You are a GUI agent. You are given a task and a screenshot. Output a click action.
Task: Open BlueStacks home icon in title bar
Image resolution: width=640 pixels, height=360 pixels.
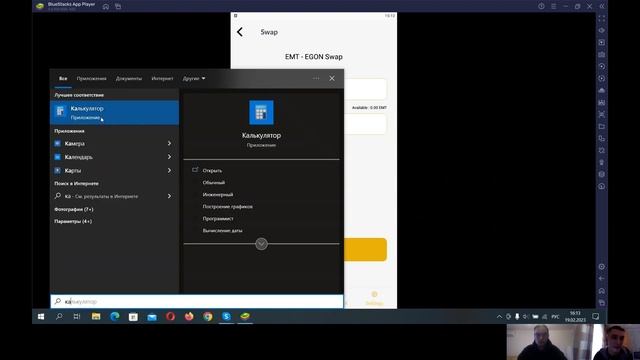tap(106, 7)
